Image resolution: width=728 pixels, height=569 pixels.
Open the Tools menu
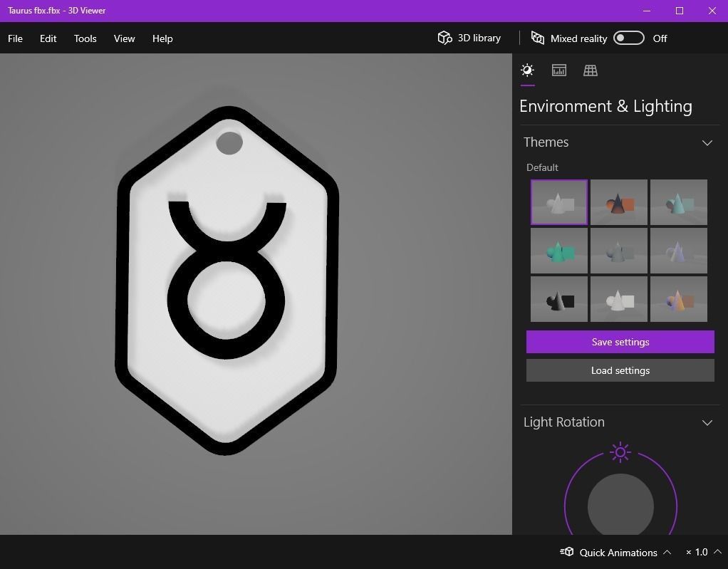pyautogui.click(x=85, y=38)
